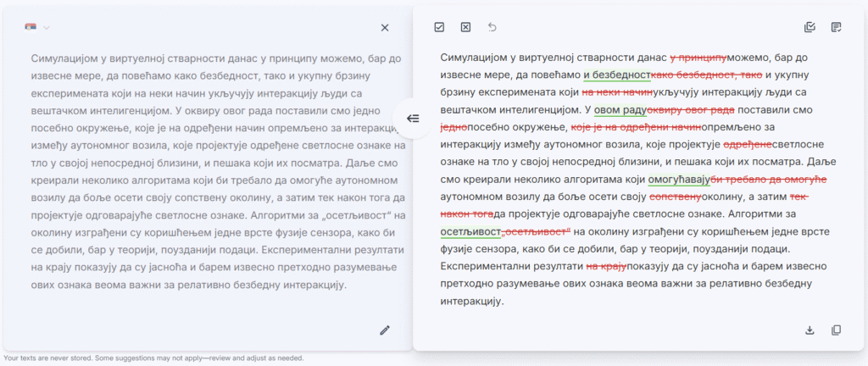Click the struck-through text "у принципу"
The image size is (868, 366).
pyautogui.click(x=698, y=57)
